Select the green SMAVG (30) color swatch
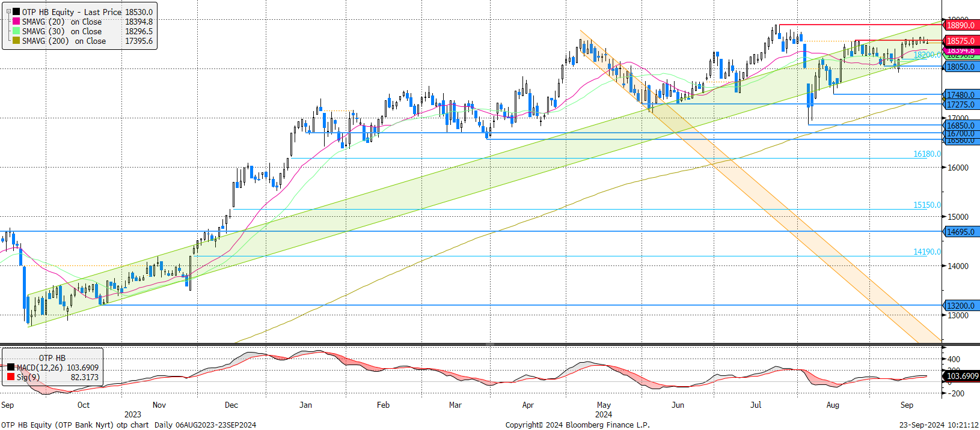This screenshot has width=980, height=430. point(16,31)
